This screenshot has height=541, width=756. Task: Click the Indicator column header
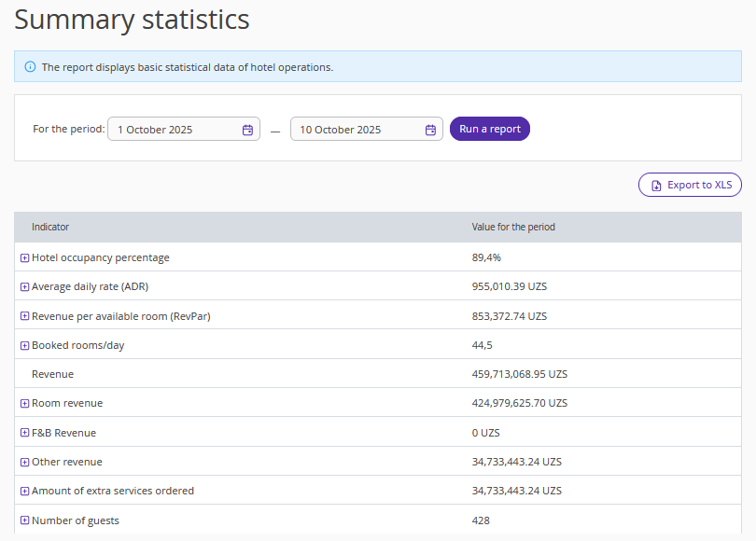[x=50, y=227]
